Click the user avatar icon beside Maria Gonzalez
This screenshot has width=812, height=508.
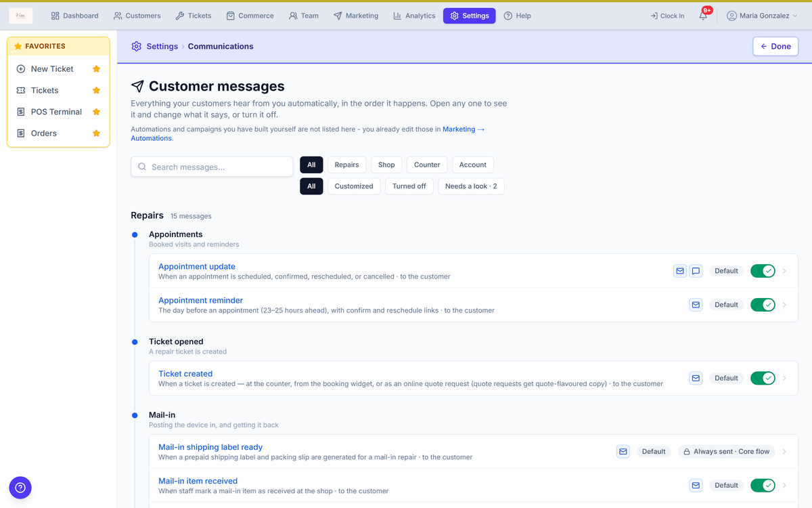click(731, 16)
